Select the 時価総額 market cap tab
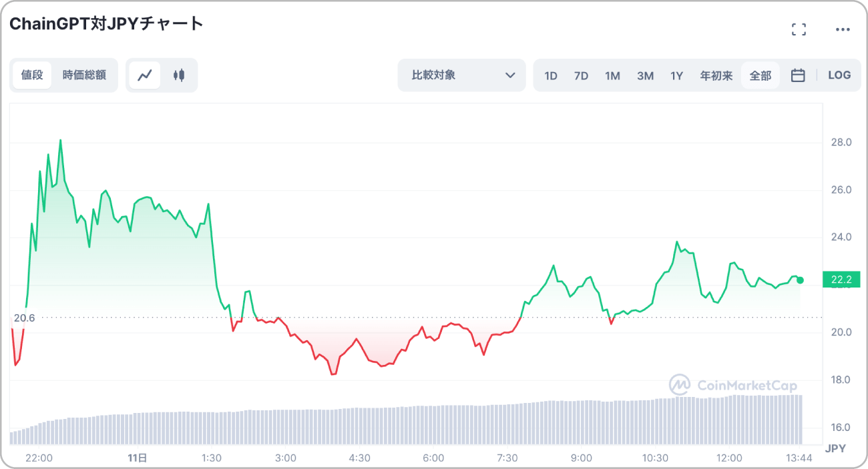The height and width of the screenshot is (469, 868). coord(84,75)
